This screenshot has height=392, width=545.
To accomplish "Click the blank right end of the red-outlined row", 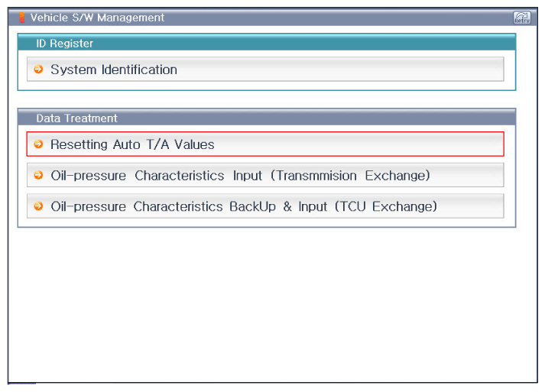I will point(417,144).
